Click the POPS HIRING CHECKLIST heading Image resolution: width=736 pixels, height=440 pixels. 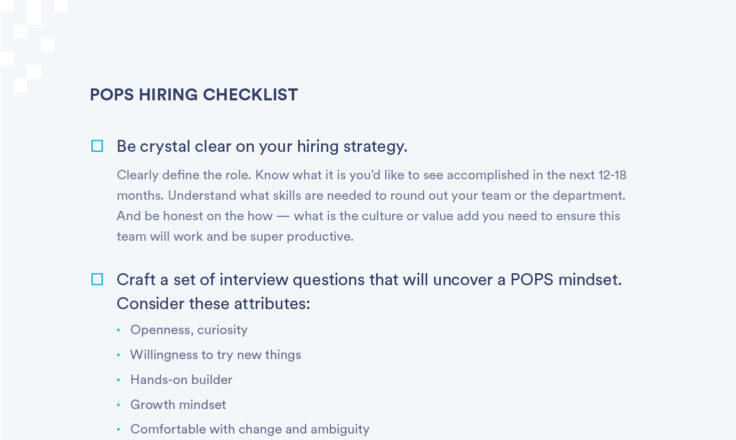pyautogui.click(x=194, y=94)
